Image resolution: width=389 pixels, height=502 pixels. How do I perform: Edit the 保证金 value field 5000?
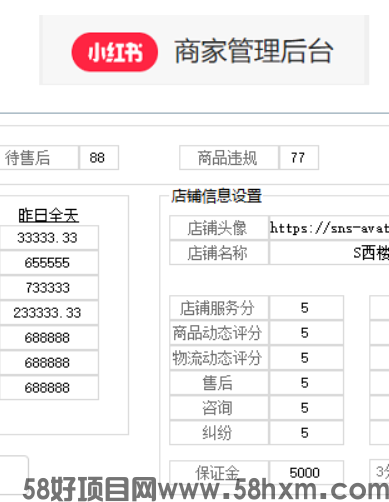(306, 473)
